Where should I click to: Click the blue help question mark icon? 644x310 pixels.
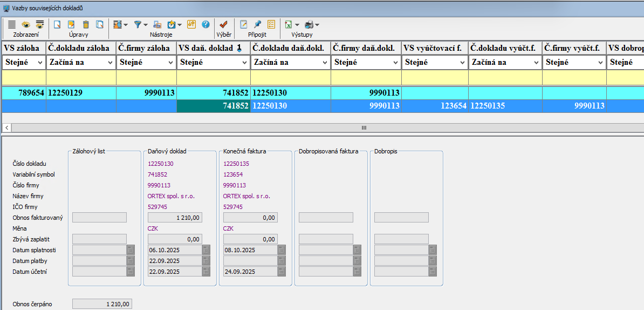(205, 24)
